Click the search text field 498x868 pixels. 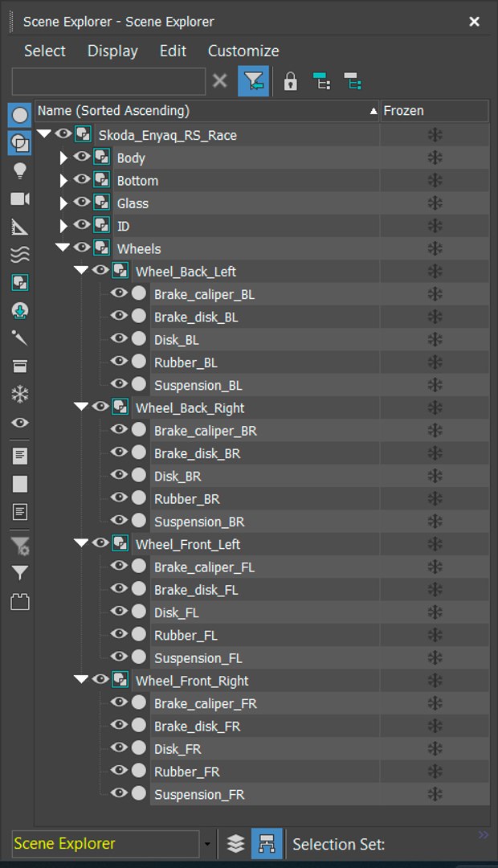point(108,81)
